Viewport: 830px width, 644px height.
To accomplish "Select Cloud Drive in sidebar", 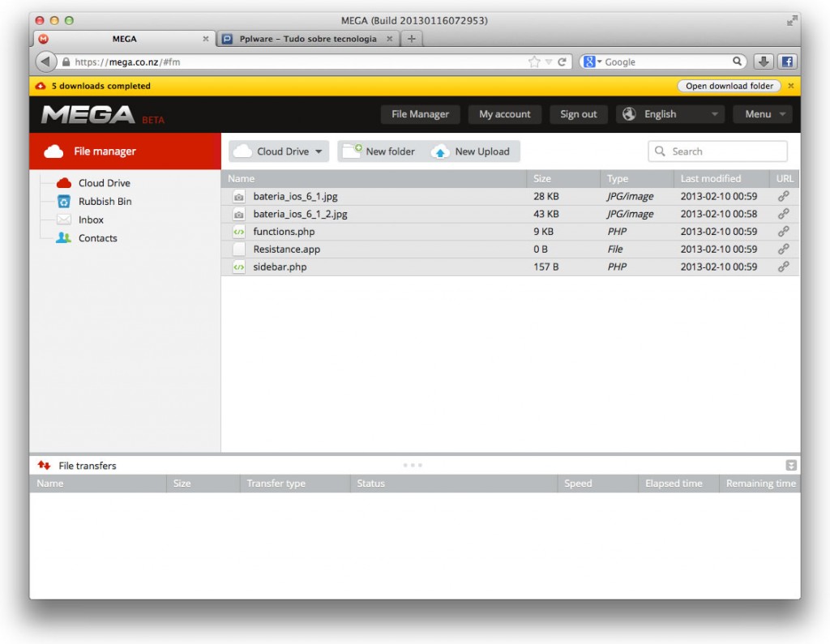I will coord(104,183).
